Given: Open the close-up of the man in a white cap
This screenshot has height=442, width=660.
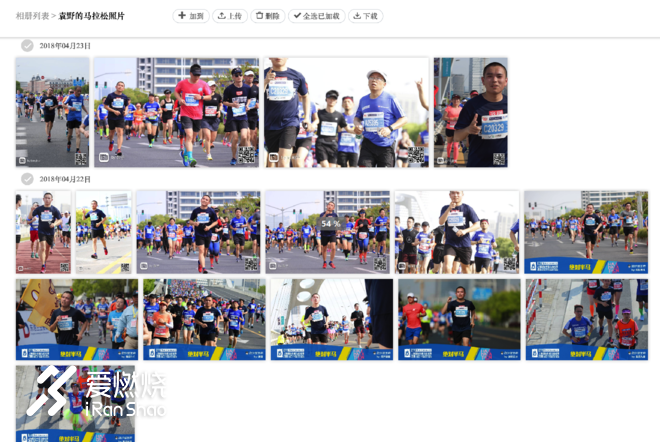Looking at the screenshot, I should 346,112.
